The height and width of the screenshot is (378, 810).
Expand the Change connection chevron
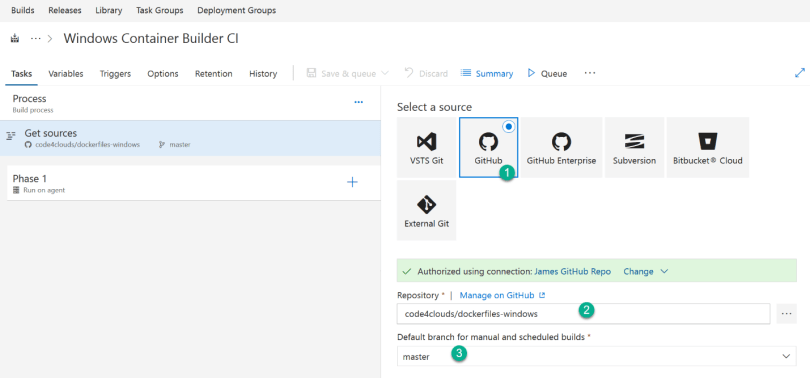coord(664,272)
